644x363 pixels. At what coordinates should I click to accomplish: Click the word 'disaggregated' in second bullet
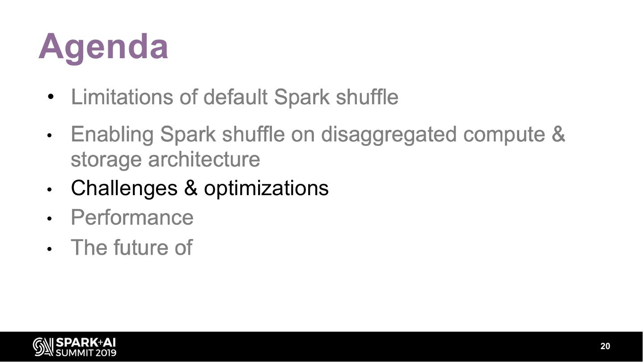click(x=389, y=134)
